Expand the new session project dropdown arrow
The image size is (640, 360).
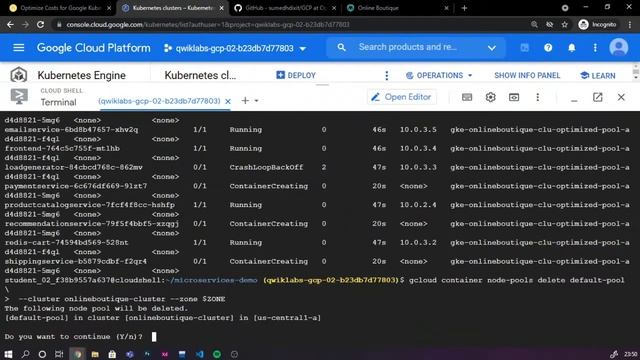coord(256,101)
